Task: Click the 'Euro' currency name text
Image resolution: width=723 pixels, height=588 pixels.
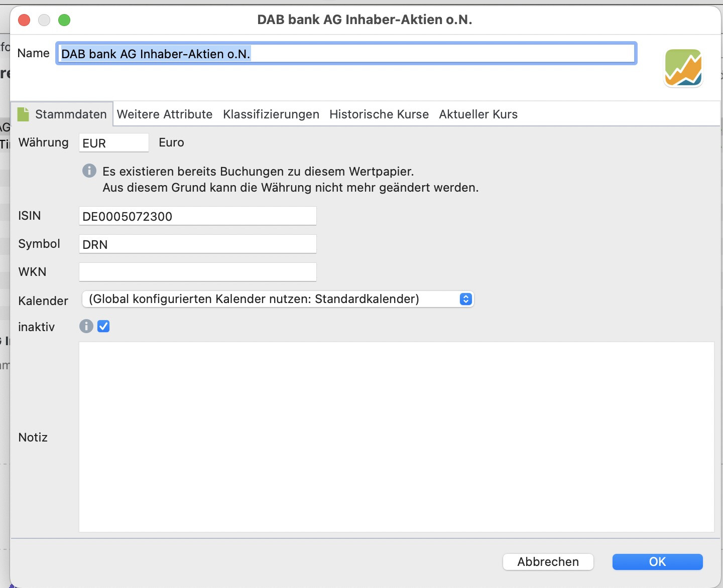Action: [171, 142]
